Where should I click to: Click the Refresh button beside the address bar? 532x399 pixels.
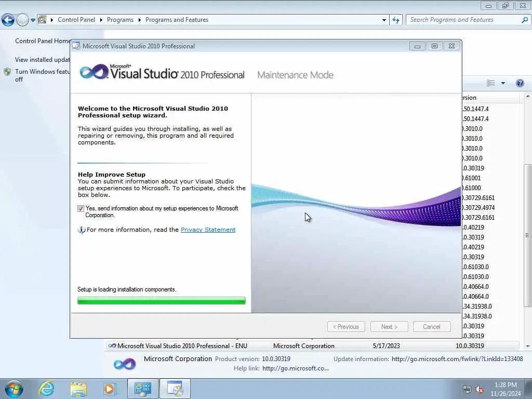tap(396, 20)
